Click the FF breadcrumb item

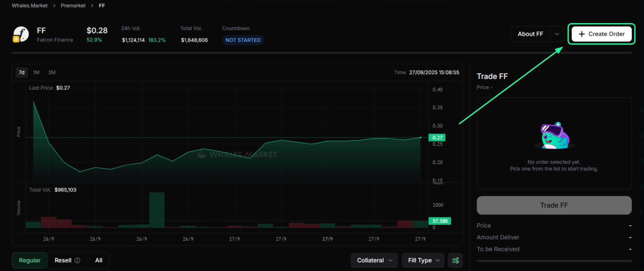[102, 5]
